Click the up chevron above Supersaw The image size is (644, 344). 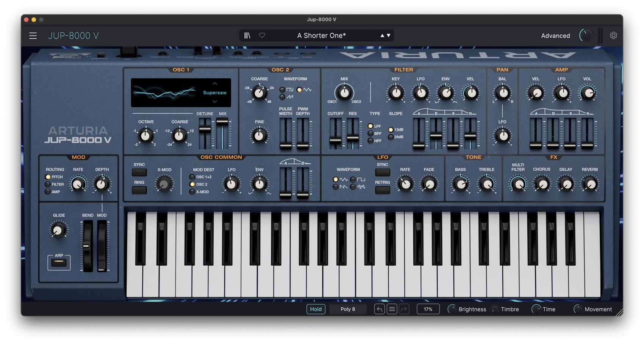214,84
